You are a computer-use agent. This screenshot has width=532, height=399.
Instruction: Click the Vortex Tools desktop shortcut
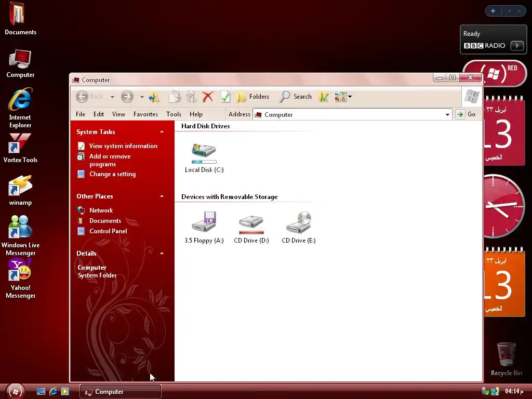point(20,148)
